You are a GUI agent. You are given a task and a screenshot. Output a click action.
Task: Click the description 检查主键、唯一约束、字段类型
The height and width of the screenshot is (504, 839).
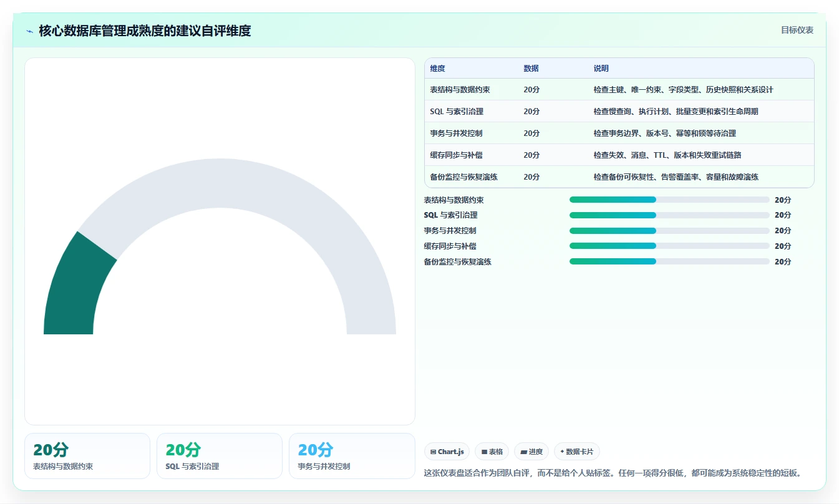pyautogui.click(x=683, y=90)
